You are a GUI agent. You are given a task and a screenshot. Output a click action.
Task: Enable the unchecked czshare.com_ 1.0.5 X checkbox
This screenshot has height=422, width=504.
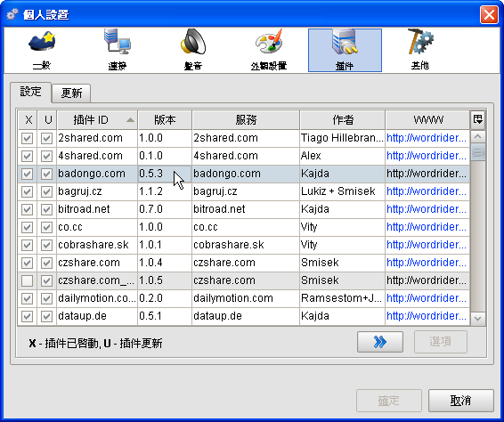pos(28,281)
